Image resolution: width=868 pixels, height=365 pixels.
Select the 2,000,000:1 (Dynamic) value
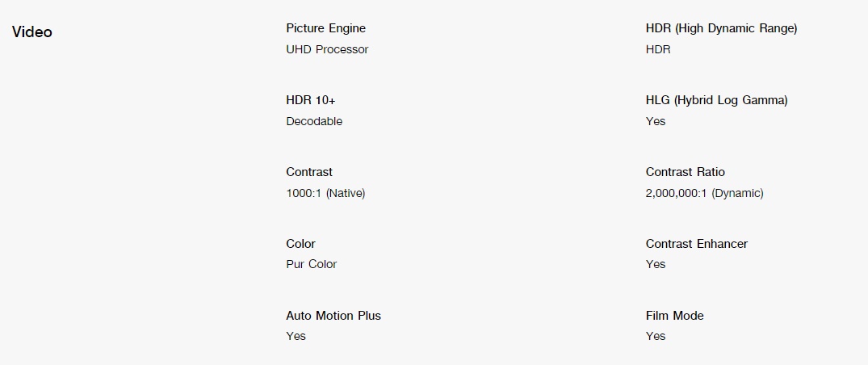click(704, 193)
